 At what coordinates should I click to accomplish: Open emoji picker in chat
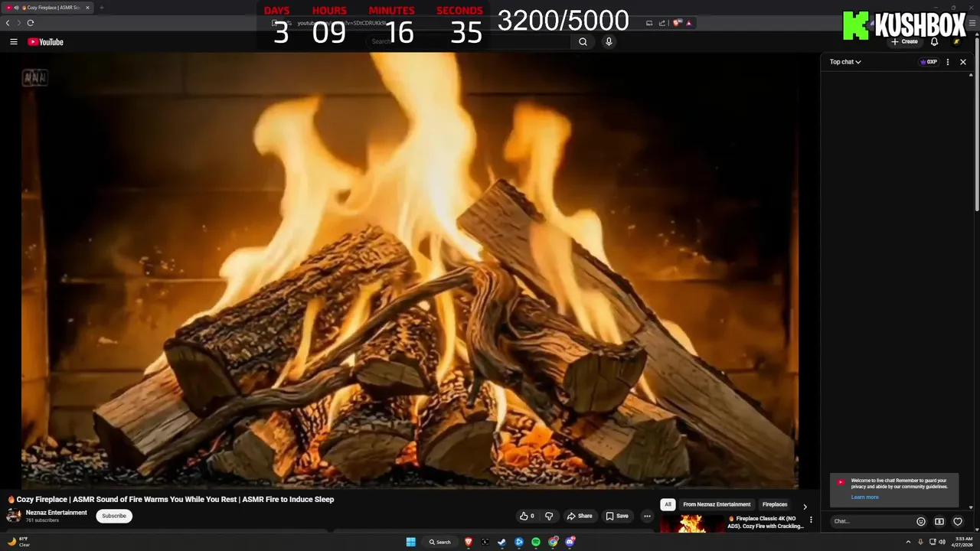pos(921,522)
